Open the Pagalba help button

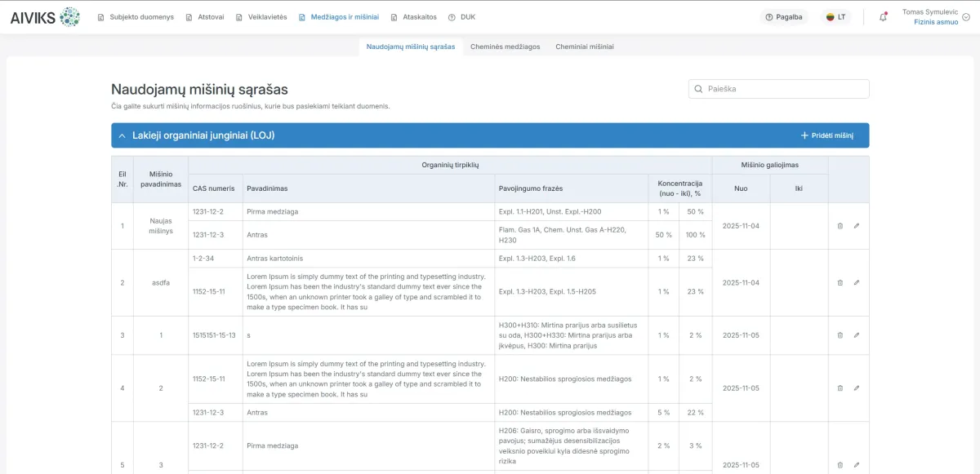(784, 17)
